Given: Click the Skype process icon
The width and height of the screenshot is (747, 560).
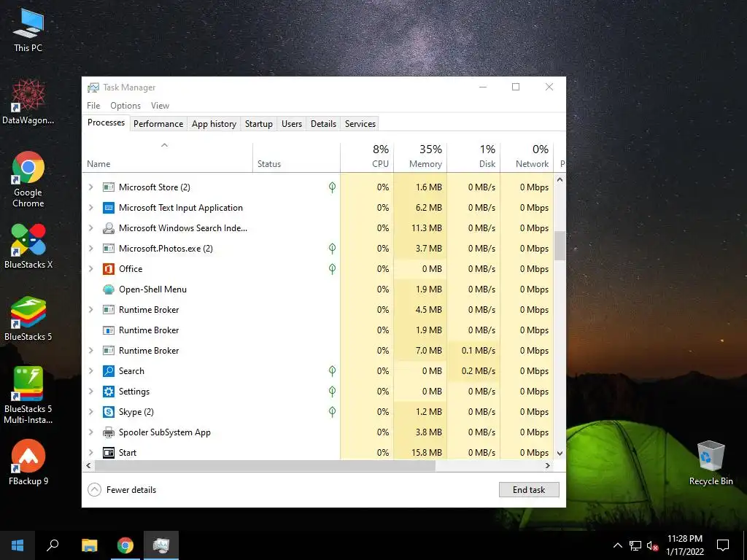Looking at the screenshot, I should pos(109,412).
